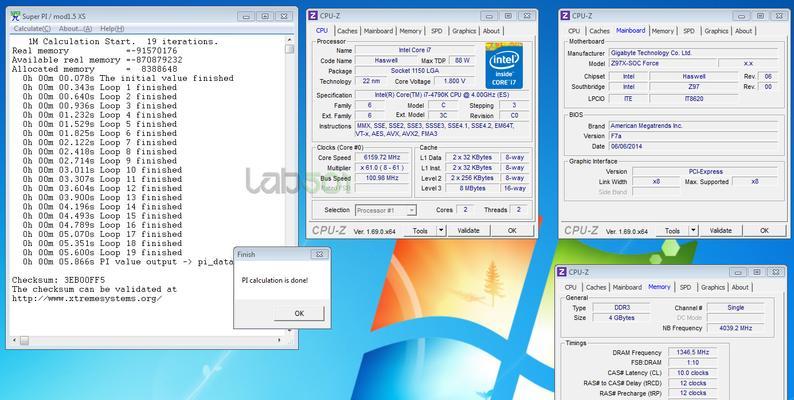Screen dimensions: 794x400
Task: Click the Super PI horizontal scrollbar thumb
Action: 24,340
